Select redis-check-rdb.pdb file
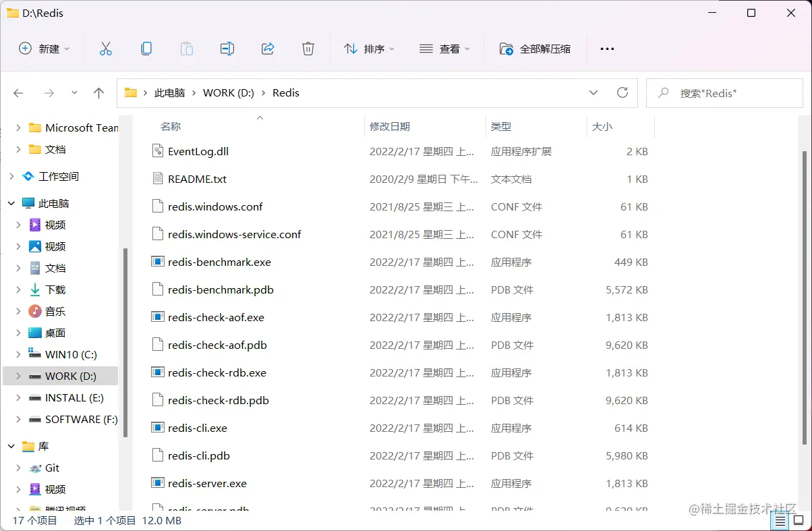The image size is (812, 531). 219,400
